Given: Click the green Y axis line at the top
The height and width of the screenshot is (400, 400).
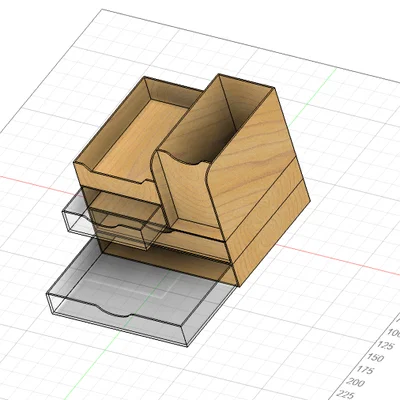Looking at the screenshot, I should [x=312, y=97].
